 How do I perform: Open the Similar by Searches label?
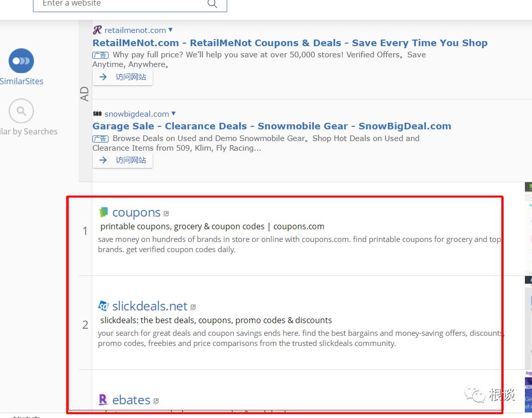click(28, 132)
